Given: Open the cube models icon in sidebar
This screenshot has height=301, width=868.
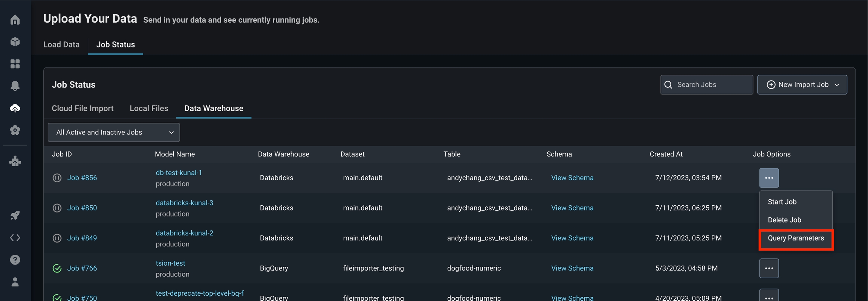Looking at the screenshot, I should coord(15,41).
